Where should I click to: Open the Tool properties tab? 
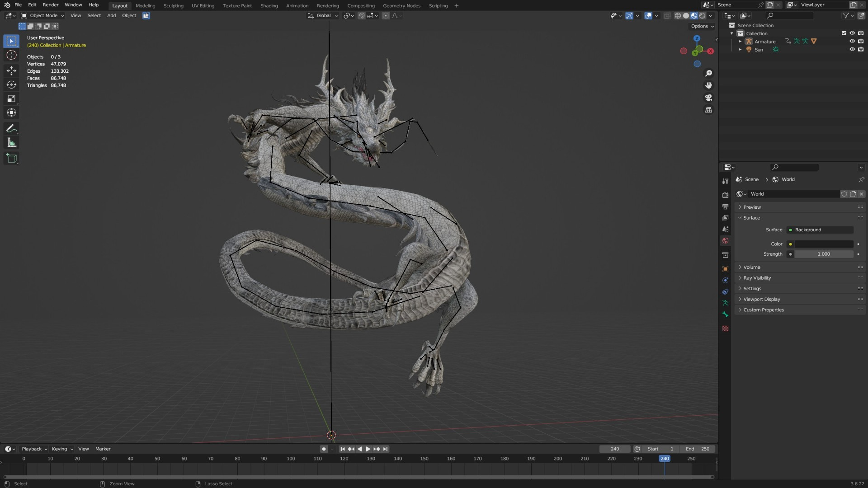coord(725,181)
